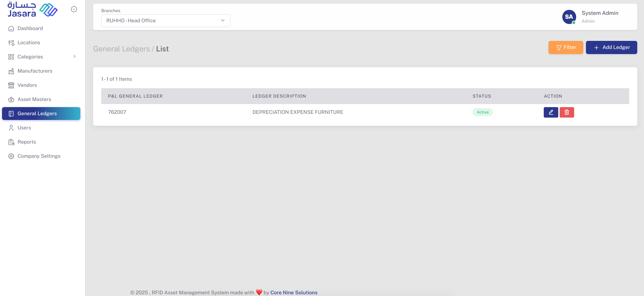Click the orange Filter button
The width and height of the screenshot is (644, 296).
tap(565, 47)
